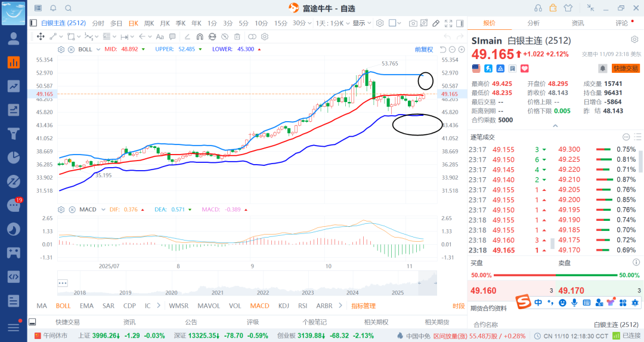Screen dimensions: 644x342
Task: Open quote panel settings gear
Action: click(x=634, y=39)
